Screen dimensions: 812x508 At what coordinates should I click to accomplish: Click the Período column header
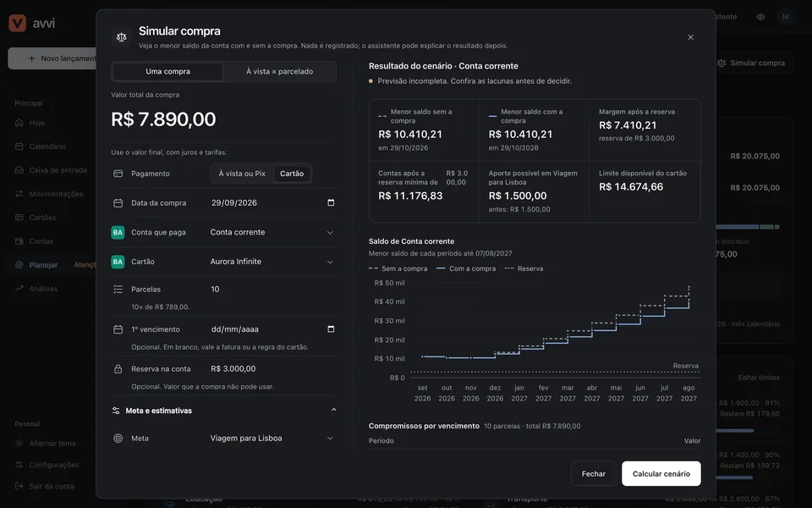[x=381, y=441]
